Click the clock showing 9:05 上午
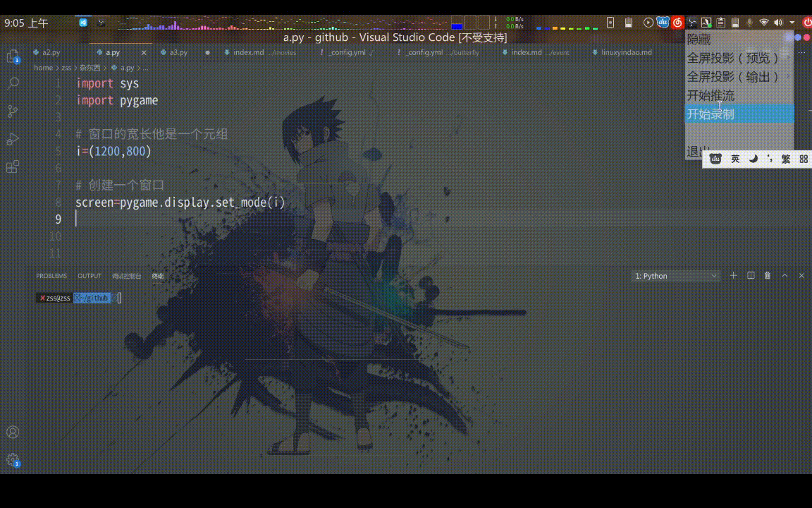The width and height of the screenshot is (812, 508). (x=26, y=23)
